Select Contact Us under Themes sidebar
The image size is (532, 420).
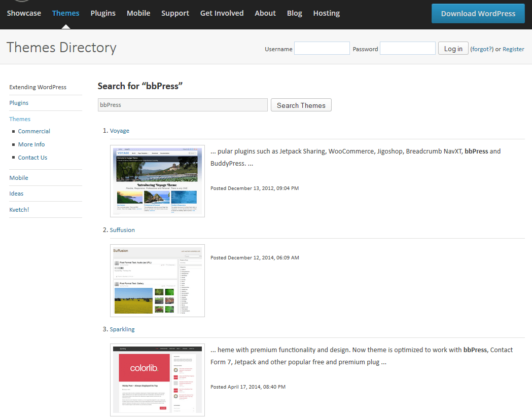32,158
